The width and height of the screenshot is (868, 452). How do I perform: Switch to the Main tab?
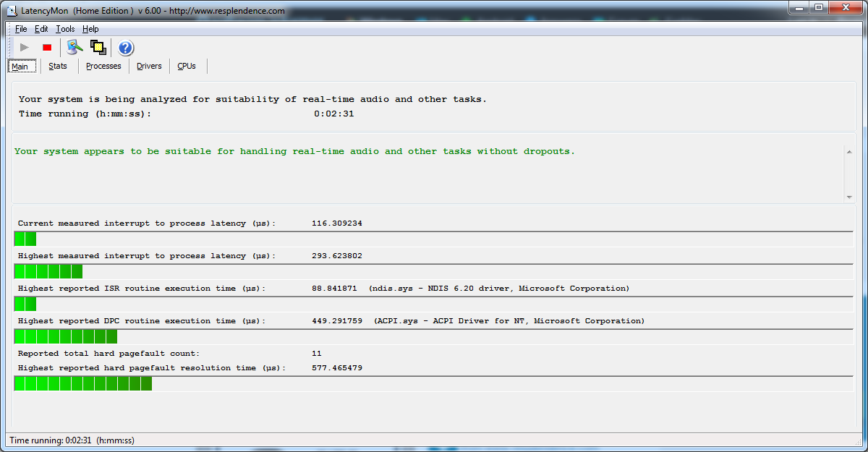click(x=20, y=67)
